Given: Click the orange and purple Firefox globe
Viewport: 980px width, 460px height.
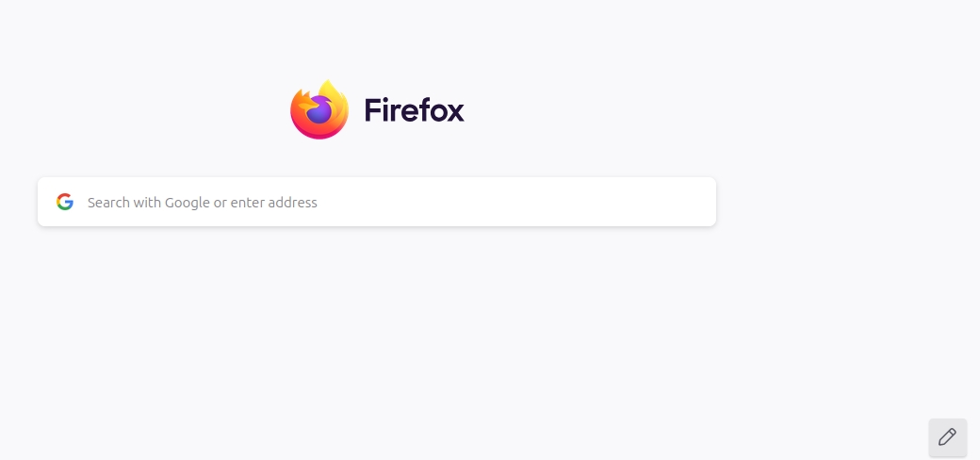Looking at the screenshot, I should (319, 109).
